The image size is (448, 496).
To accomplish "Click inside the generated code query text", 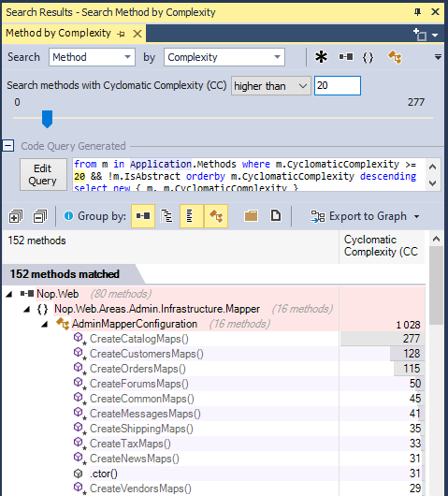I will click(x=249, y=174).
